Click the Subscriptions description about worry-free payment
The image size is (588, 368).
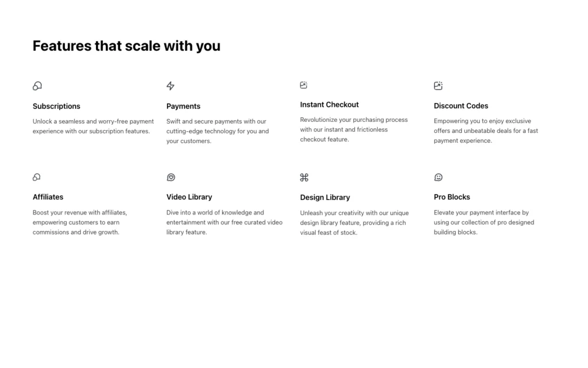(93, 126)
